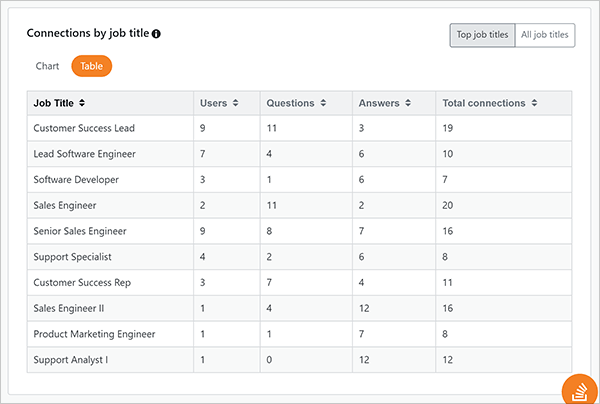Click the info icon beside Connections by job title

pyautogui.click(x=157, y=33)
